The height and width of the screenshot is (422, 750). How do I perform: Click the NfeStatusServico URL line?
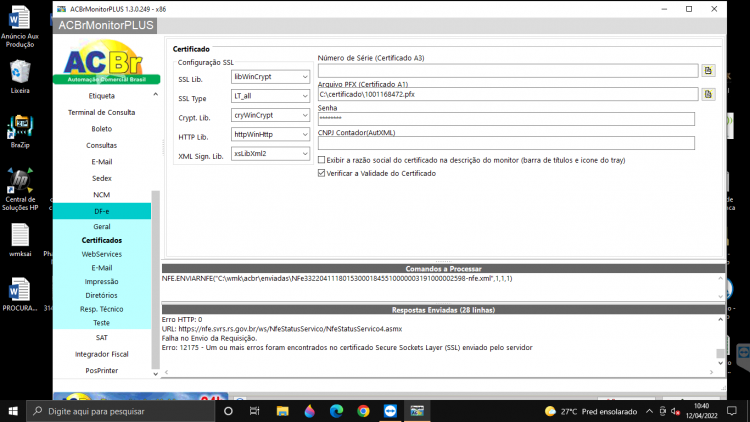[282, 329]
